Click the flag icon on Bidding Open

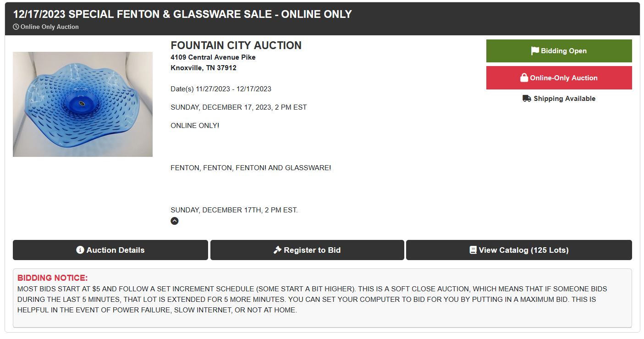[535, 51]
